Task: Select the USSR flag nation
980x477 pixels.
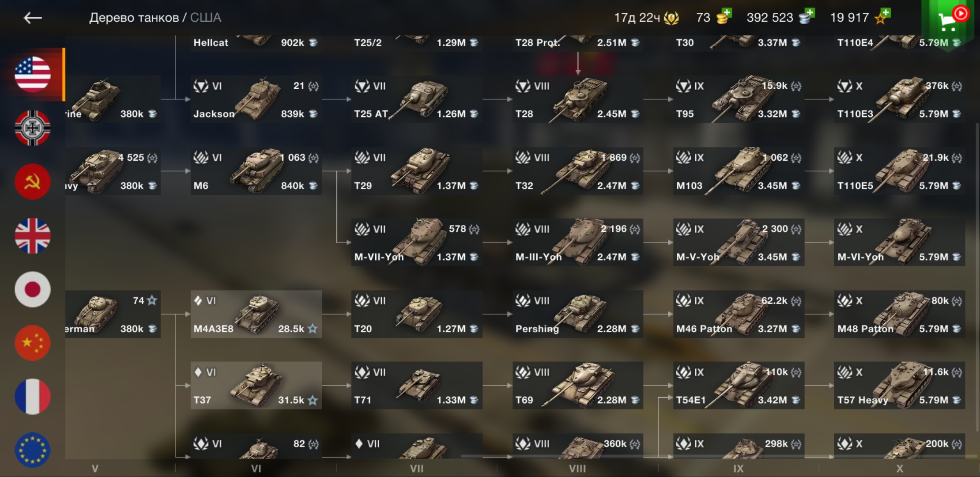Action: 33,182
